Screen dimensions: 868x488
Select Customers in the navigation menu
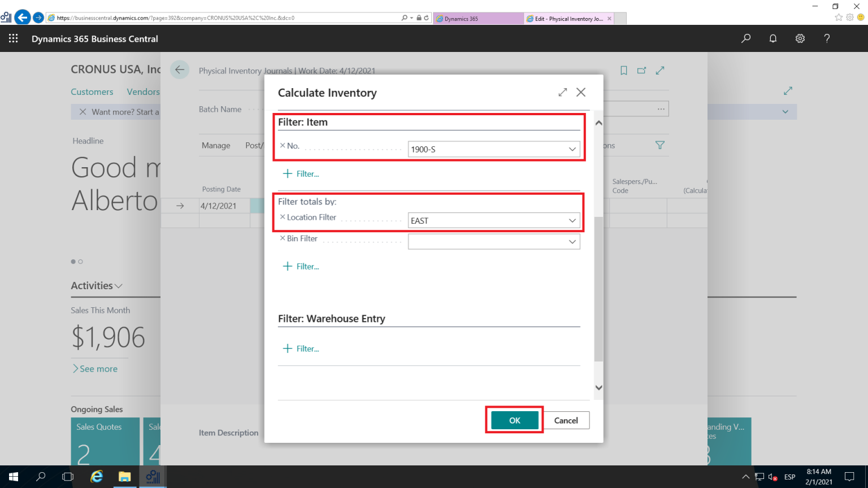tap(92, 91)
